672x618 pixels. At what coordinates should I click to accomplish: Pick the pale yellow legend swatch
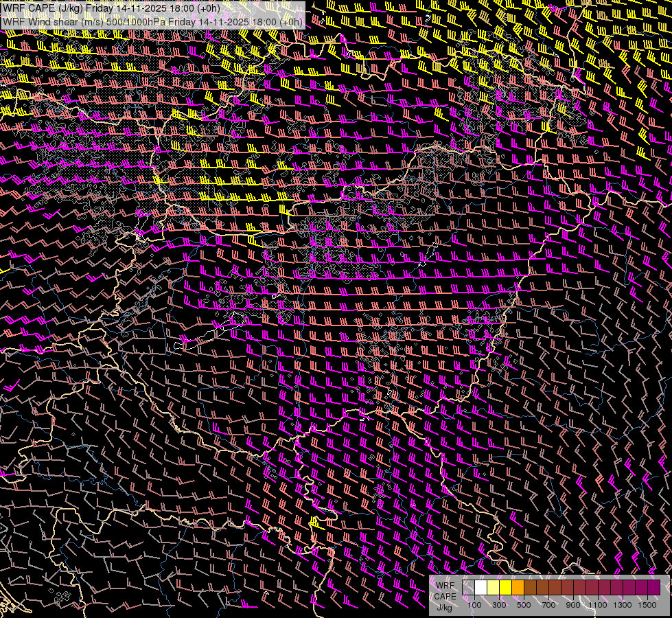(x=493, y=588)
